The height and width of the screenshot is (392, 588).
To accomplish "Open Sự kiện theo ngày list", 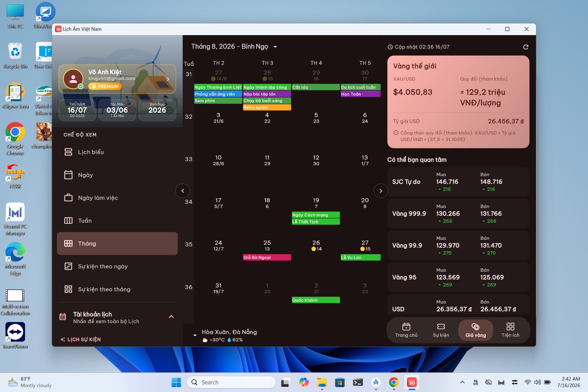I will (117, 266).
